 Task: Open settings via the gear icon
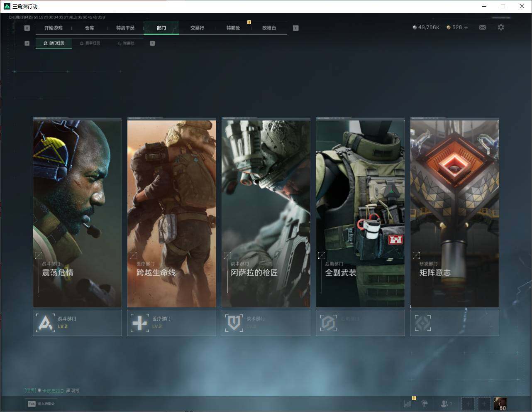[501, 27]
